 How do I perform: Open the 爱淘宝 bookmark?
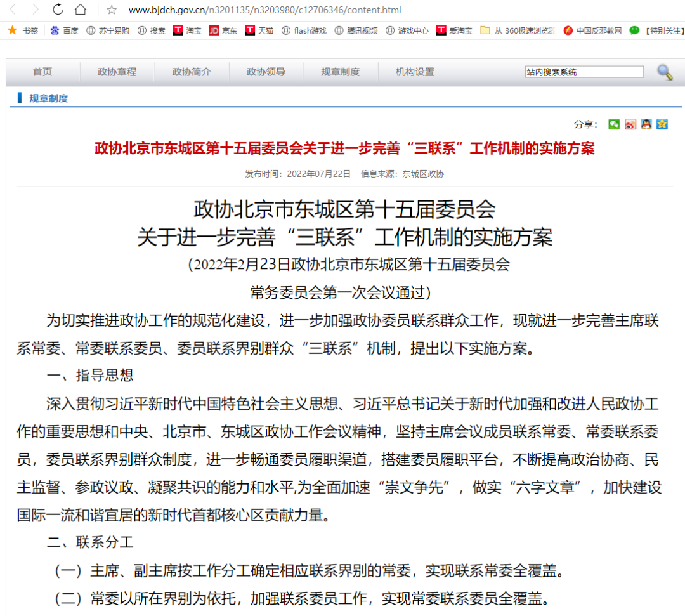pyautogui.click(x=454, y=30)
